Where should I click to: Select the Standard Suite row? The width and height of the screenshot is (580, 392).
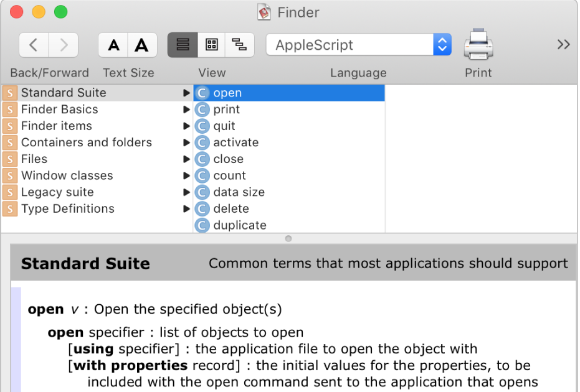click(x=97, y=93)
